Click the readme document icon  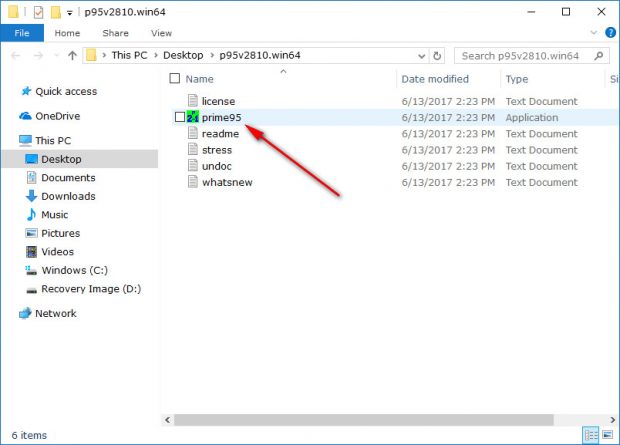(193, 133)
